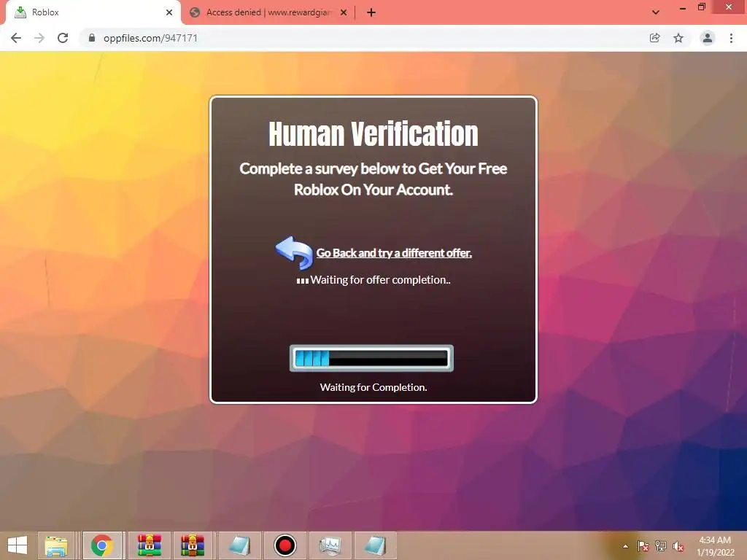The image size is (747, 560).
Task: Minimize the Chrome window
Action: [x=683, y=8]
